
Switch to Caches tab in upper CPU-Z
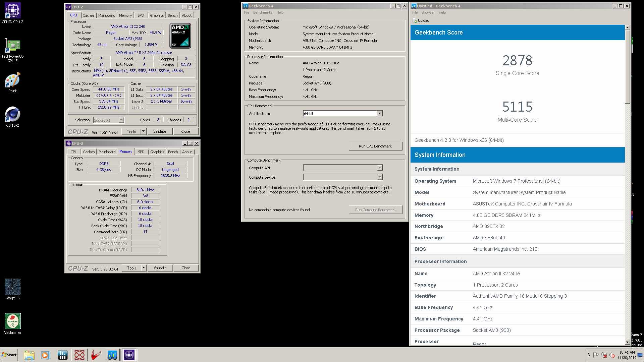click(89, 15)
